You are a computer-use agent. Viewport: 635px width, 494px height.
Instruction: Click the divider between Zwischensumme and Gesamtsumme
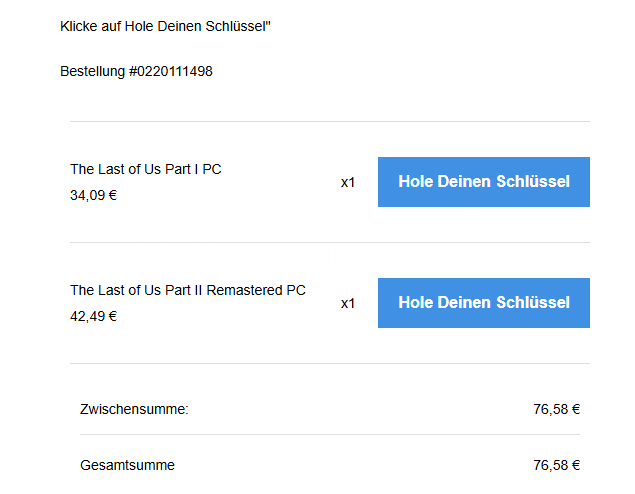(330, 434)
